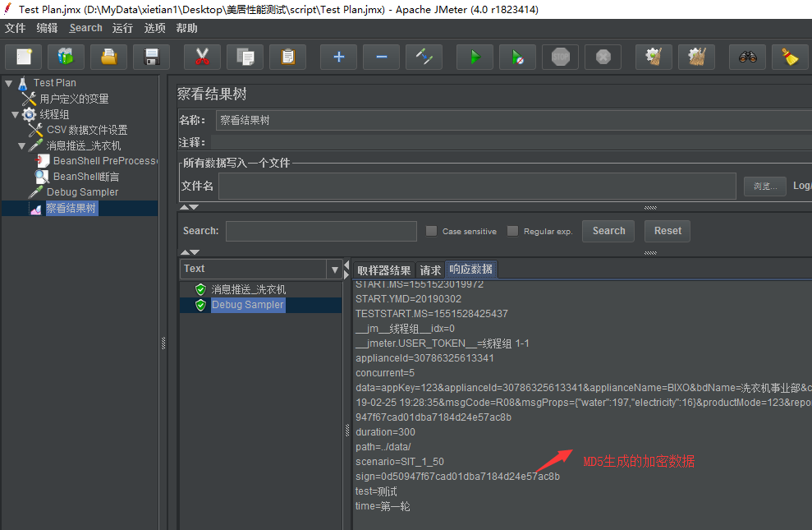812x530 pixels.
Task: Click the collapse arrows below the file section
Action: [189, 207]
